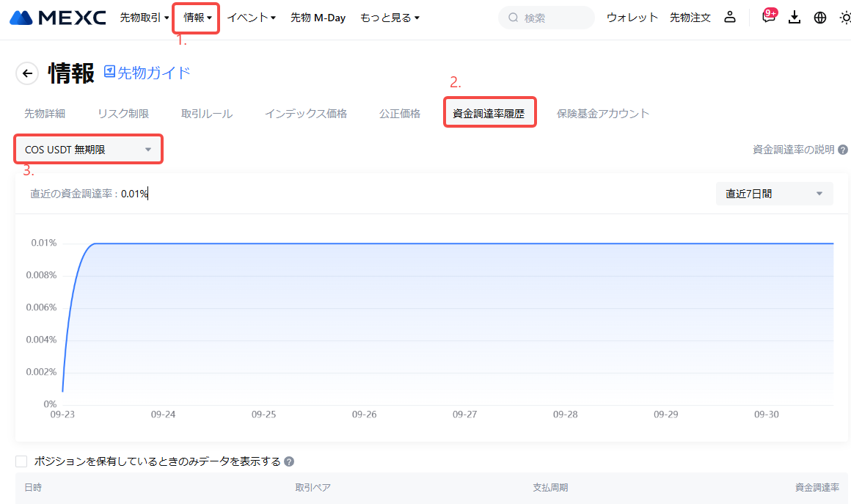Open the 先物ガイド link
This screenshot has height=504, width=851.
(147, 72)
